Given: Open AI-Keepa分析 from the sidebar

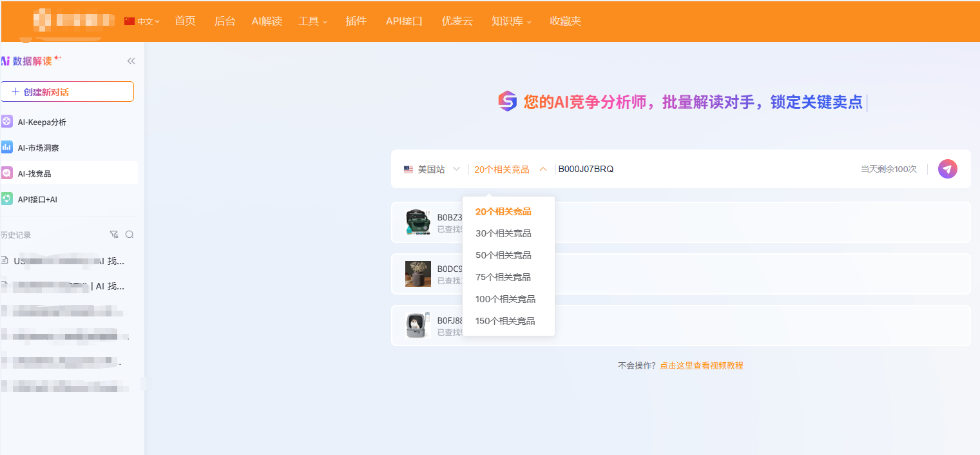Looking at the screenshot, I should [42, 122].
